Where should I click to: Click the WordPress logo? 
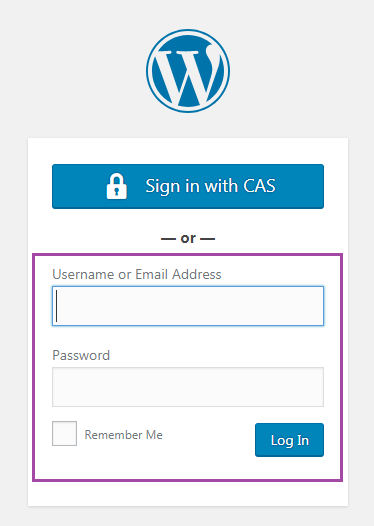tap(188, 71)
